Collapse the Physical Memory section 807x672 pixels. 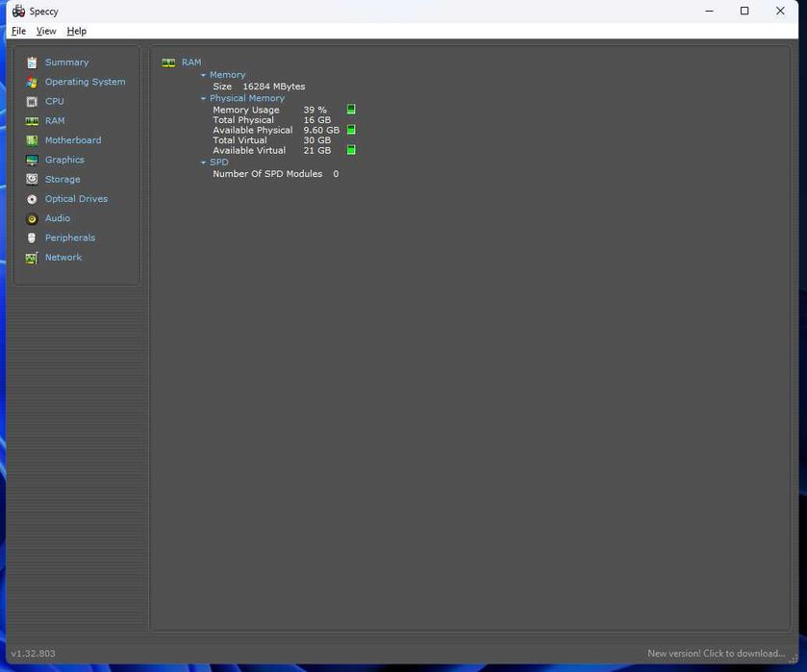[x=203, y=98]
